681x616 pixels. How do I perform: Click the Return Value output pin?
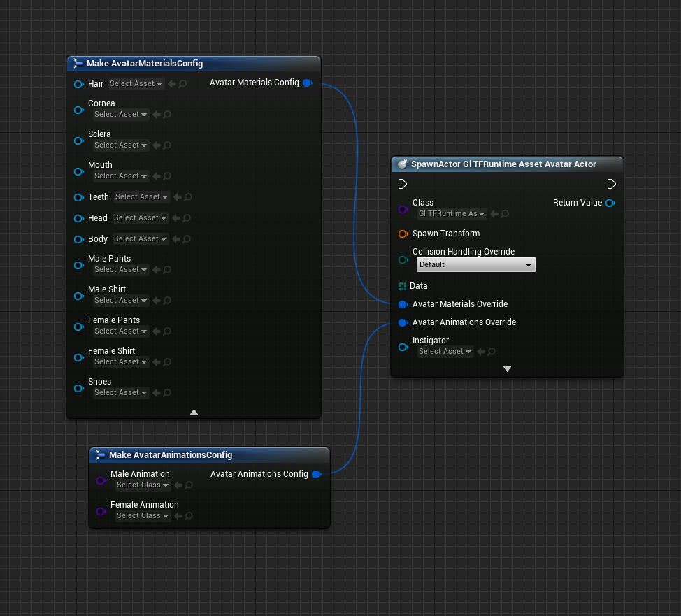tap(610, 203)
